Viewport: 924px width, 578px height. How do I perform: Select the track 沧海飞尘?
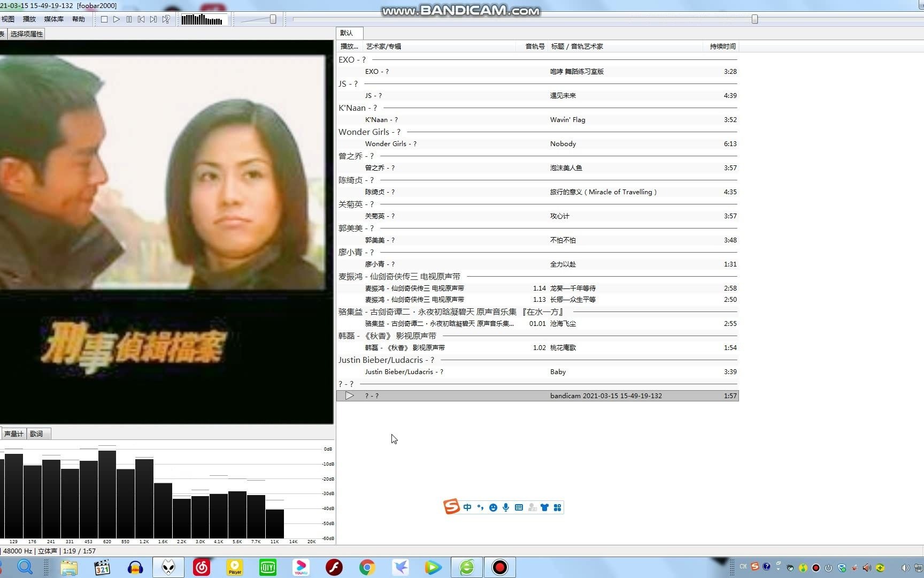tap(537, 324)
